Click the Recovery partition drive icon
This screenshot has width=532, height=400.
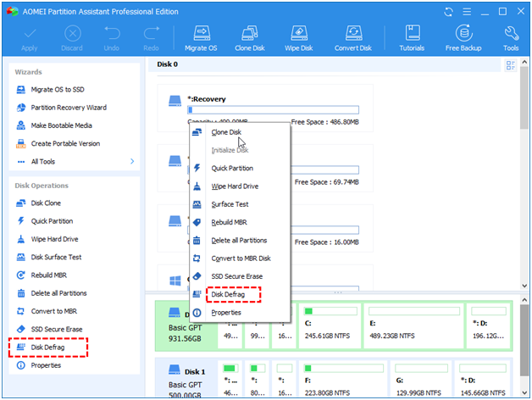[x=175, y=101]
